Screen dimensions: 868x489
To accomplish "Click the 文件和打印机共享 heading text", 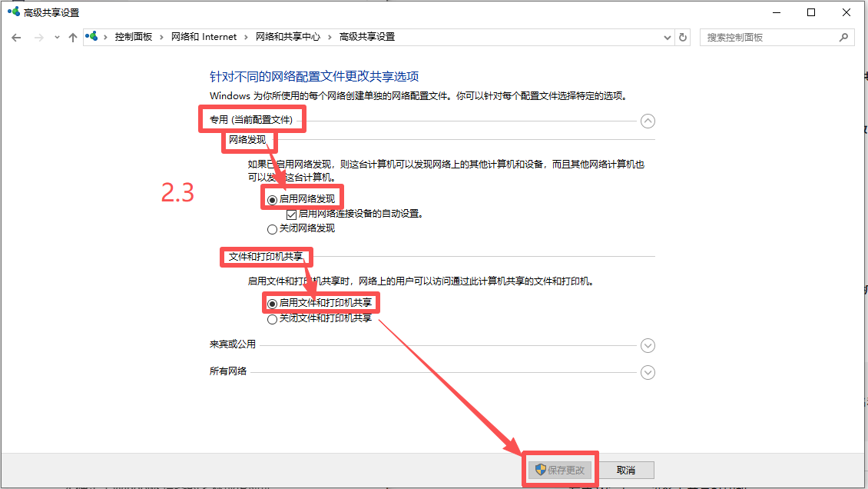I will [x=266, y=256].
